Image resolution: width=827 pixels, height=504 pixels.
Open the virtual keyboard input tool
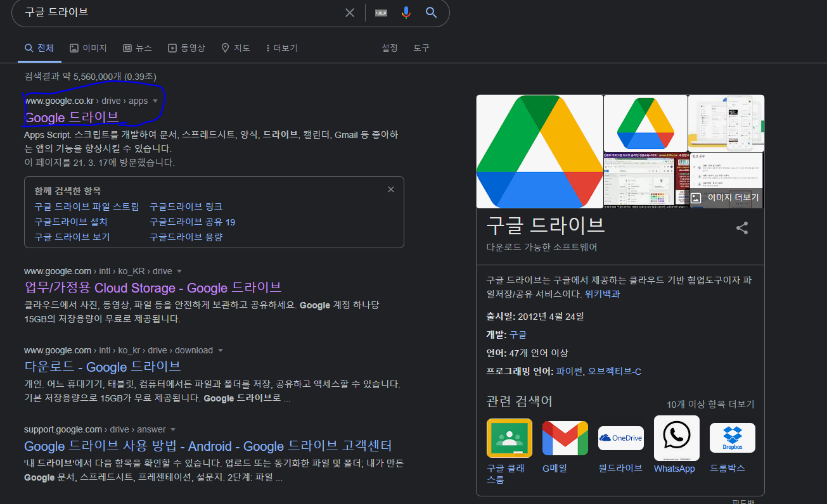pyautogui.click(x=381, y=13)
